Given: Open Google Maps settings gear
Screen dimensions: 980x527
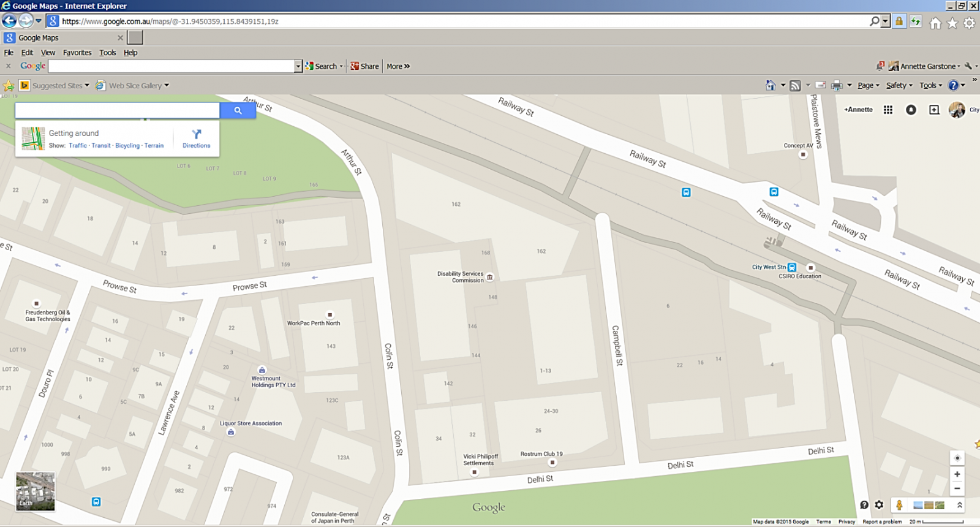Looking at the screenshot, I should 880,505.
